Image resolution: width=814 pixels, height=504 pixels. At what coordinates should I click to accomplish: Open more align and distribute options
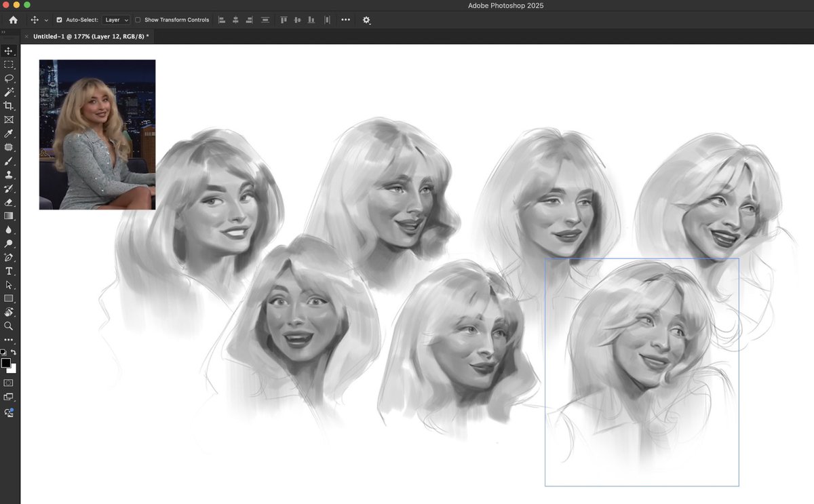click(x=346, y=20)
